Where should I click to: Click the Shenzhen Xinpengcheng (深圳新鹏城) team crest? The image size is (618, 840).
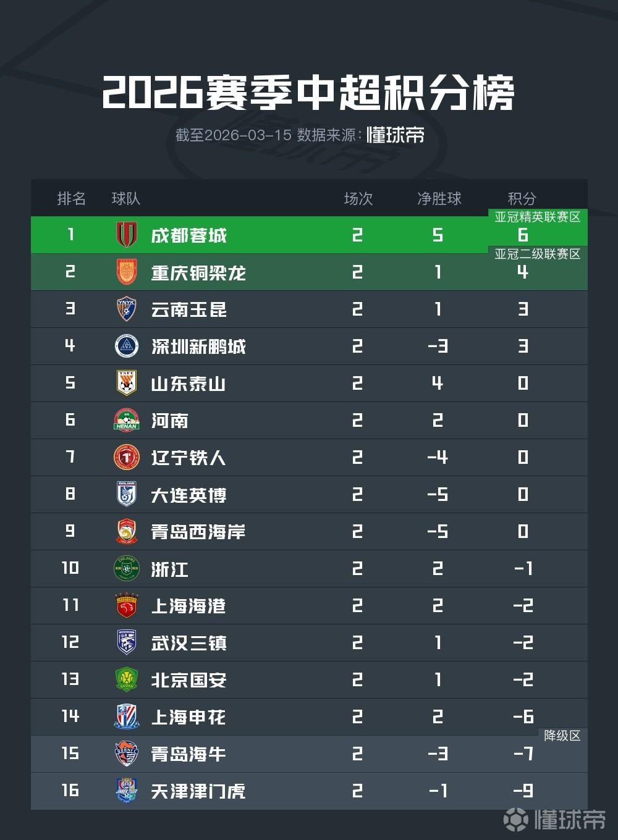point(127,346)
